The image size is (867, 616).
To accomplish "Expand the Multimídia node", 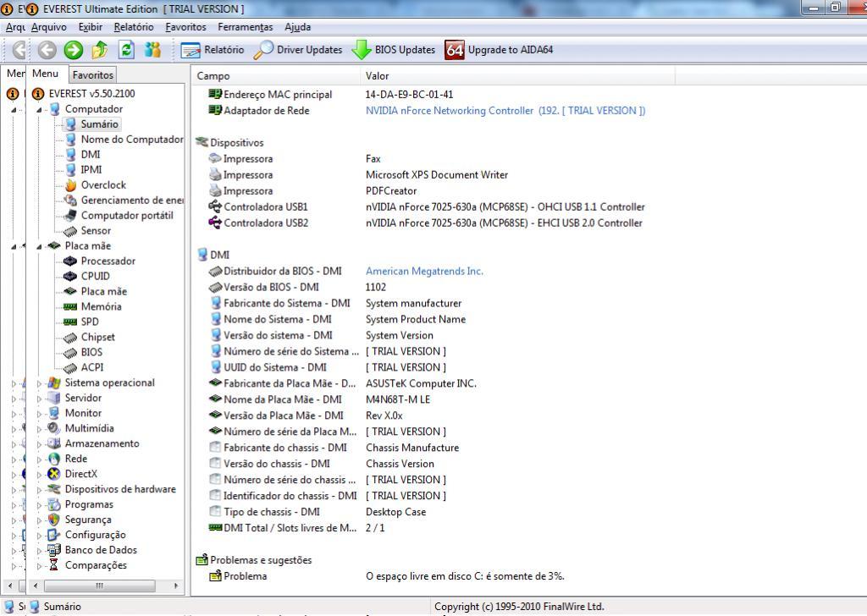I will [39, 429].
